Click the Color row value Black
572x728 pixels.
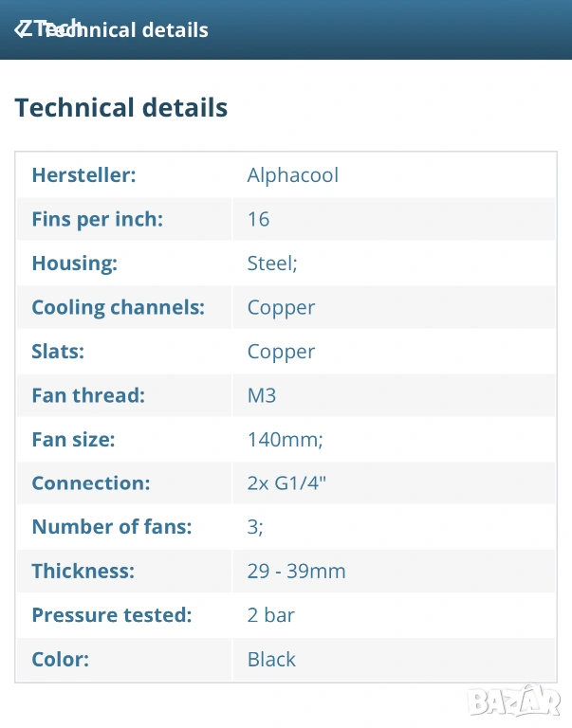coord(271,660)
